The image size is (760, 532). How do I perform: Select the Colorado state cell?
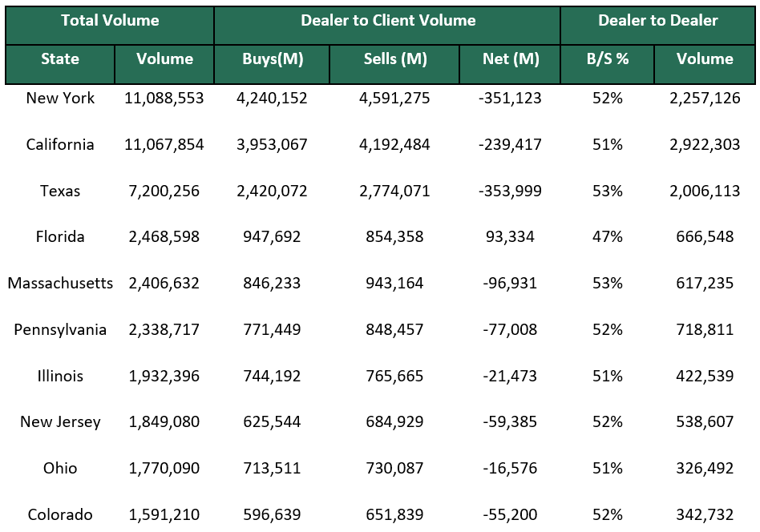click(x=60, y=515)
